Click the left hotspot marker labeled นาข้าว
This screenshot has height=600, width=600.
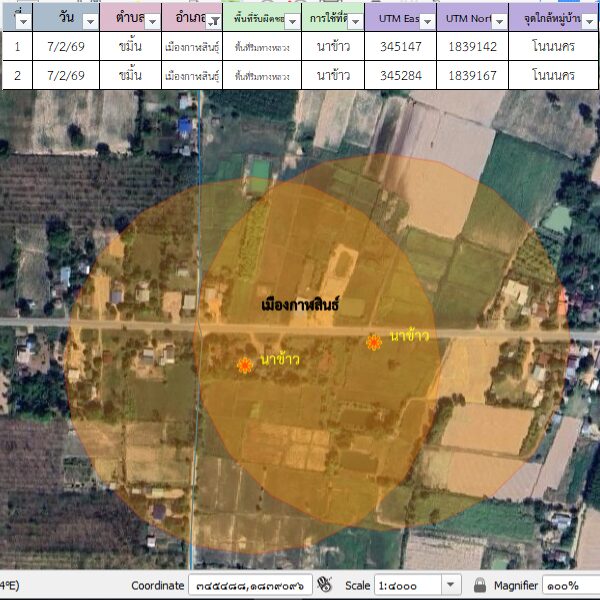coord(244,366)
